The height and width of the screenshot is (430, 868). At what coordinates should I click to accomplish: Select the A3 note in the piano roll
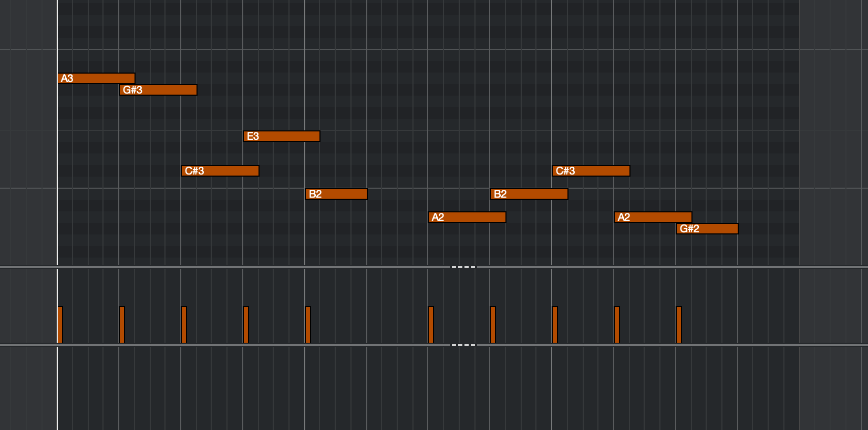(96, 78)
